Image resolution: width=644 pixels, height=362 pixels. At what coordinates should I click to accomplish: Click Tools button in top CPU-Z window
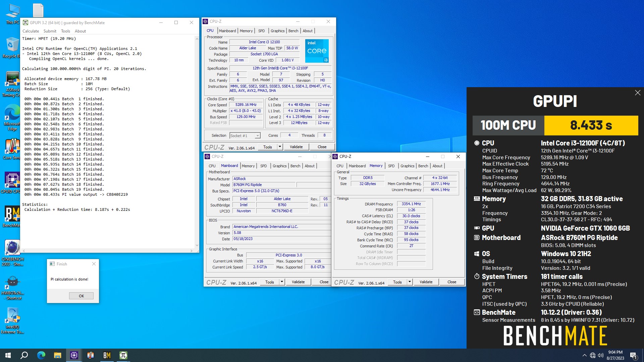click(x=268, y=147)
